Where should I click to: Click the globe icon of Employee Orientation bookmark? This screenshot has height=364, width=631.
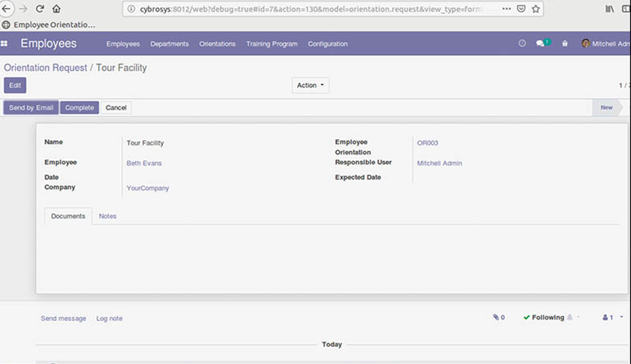click(x=6, y=25)
